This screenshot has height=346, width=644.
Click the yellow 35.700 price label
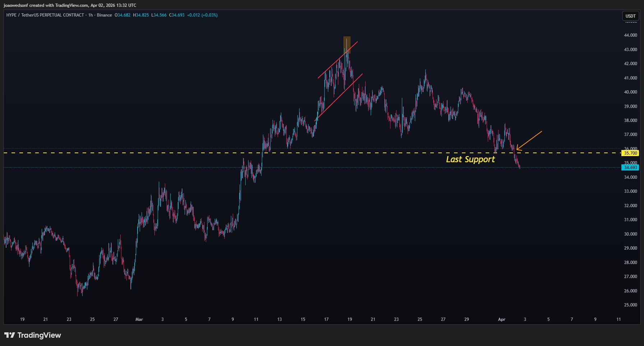(630, 153)
